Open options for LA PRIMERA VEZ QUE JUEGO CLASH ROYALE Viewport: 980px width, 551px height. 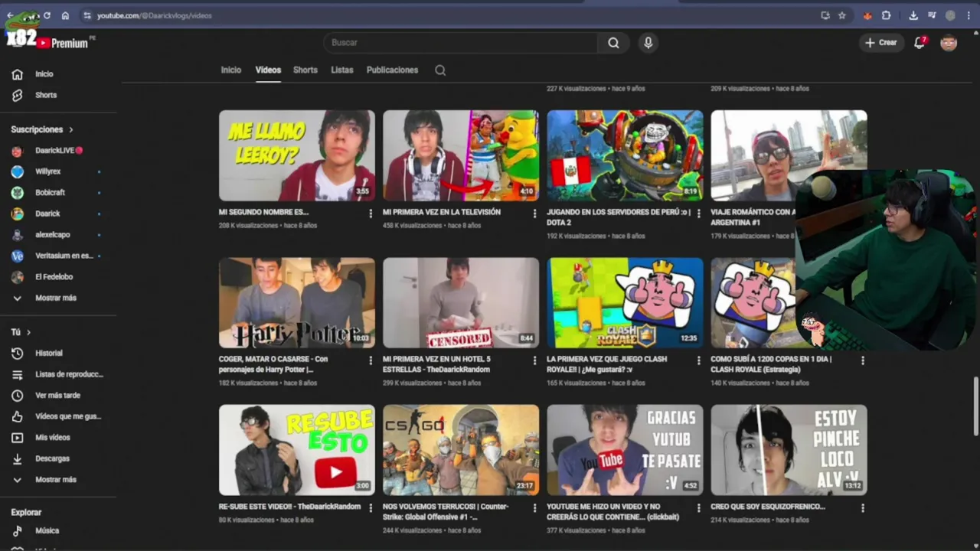pyautogui.click(x=698, y=360)
